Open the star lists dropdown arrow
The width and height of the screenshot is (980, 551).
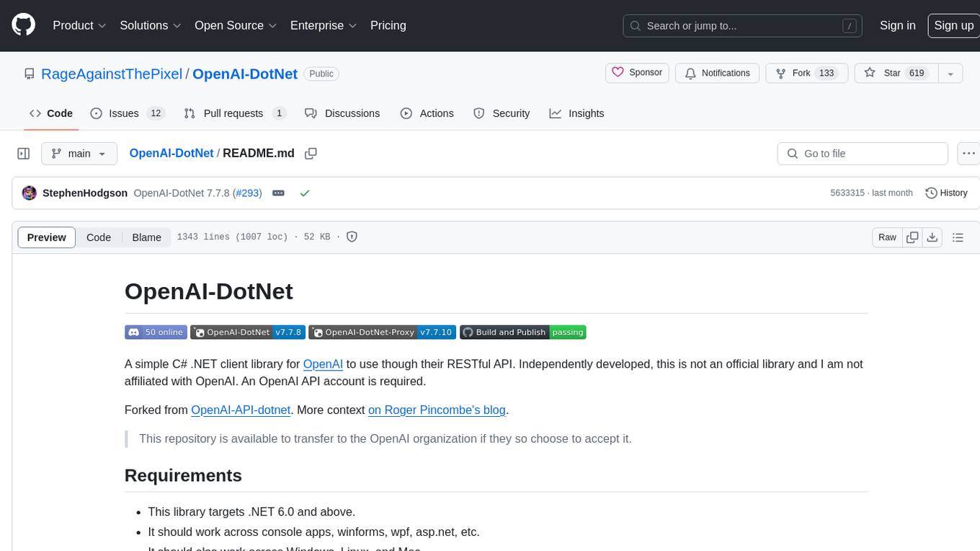click(x=950, y=73)
